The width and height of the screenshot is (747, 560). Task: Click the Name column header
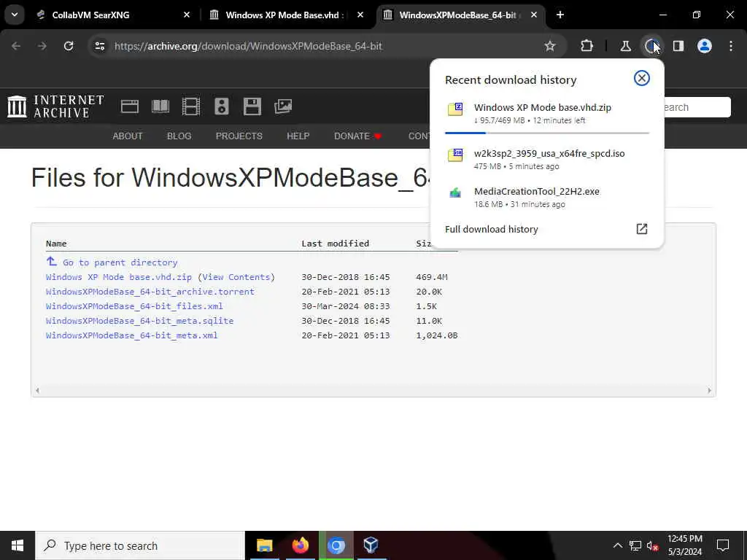pyautogui.click(x=56, y=244)
